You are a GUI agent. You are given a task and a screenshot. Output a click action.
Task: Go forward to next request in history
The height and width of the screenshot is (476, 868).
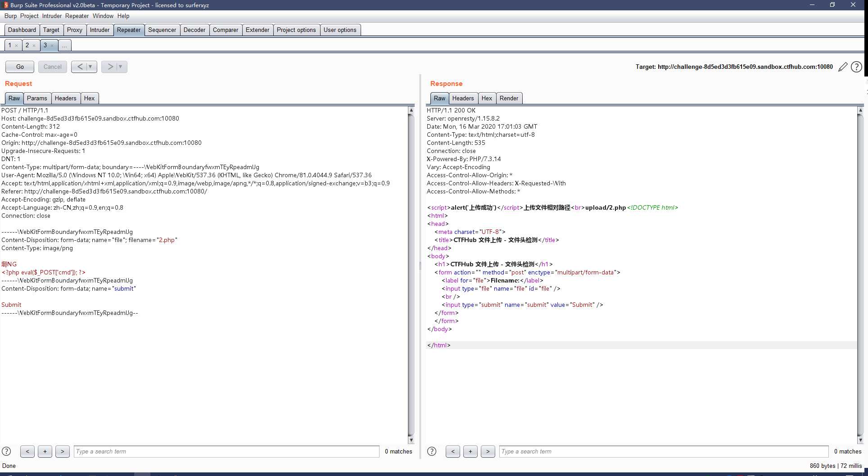pyautogui.click(x=109, y=67)
